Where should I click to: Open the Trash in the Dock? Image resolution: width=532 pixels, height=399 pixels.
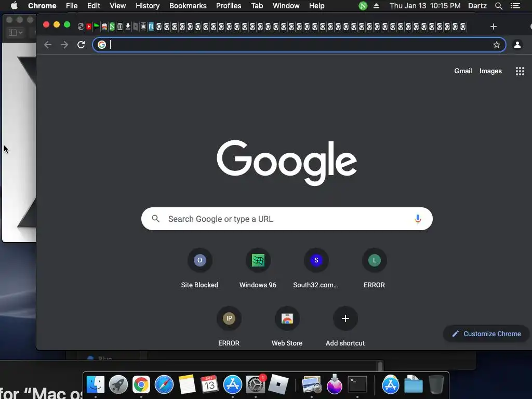[x=436, y=385]
